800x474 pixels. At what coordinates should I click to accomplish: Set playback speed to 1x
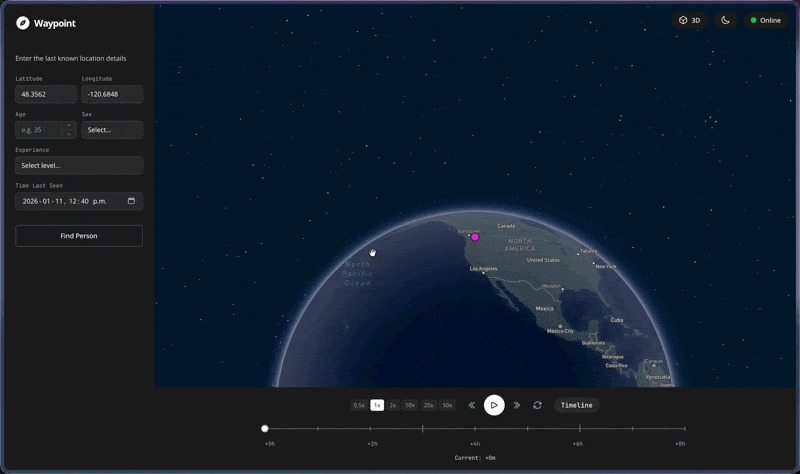tap(377, 405)
